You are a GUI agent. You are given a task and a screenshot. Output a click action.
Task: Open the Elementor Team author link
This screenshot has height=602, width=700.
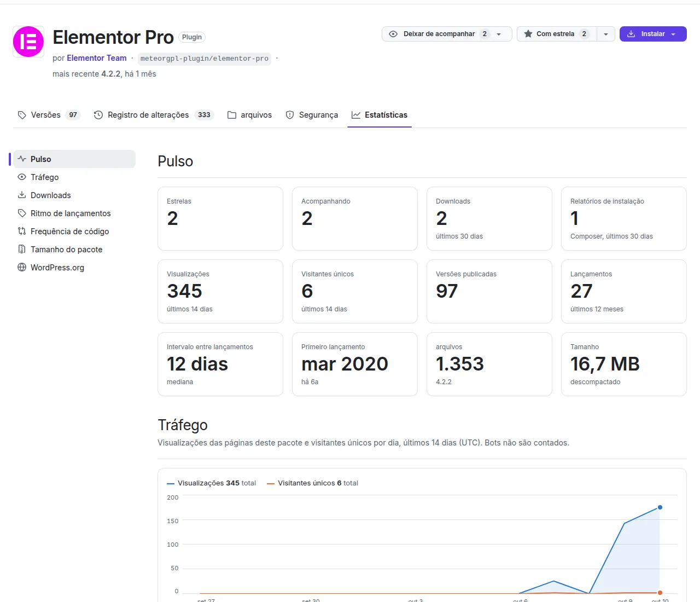97,58
